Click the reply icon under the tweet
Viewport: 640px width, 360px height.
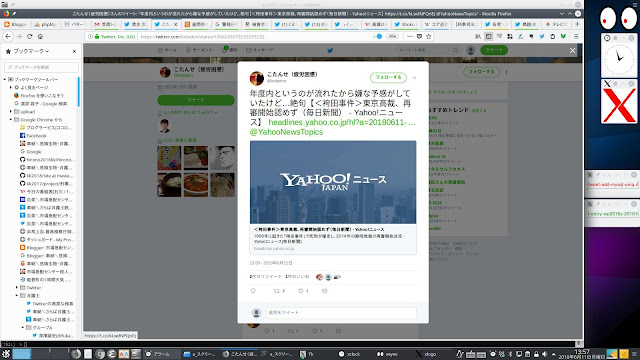click(253, 291)
